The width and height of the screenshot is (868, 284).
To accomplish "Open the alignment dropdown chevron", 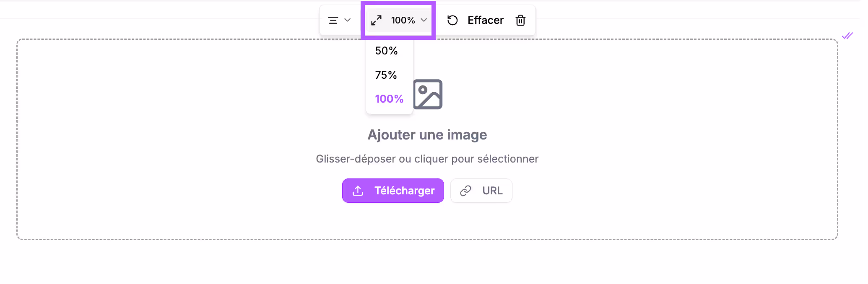I will coord(347,20).
